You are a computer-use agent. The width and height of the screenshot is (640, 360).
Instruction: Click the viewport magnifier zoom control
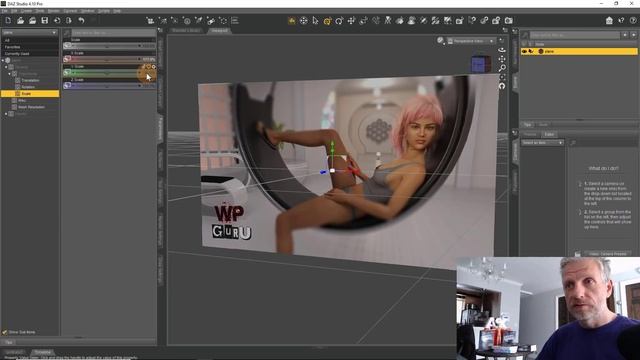(x=502, y=68)
